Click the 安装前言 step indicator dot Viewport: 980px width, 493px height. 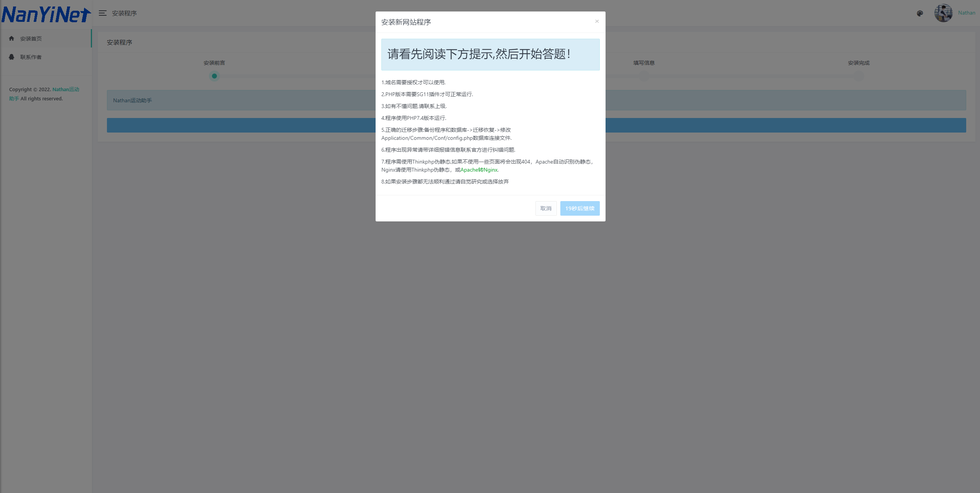pyautogui.click(x=213, y=75)
